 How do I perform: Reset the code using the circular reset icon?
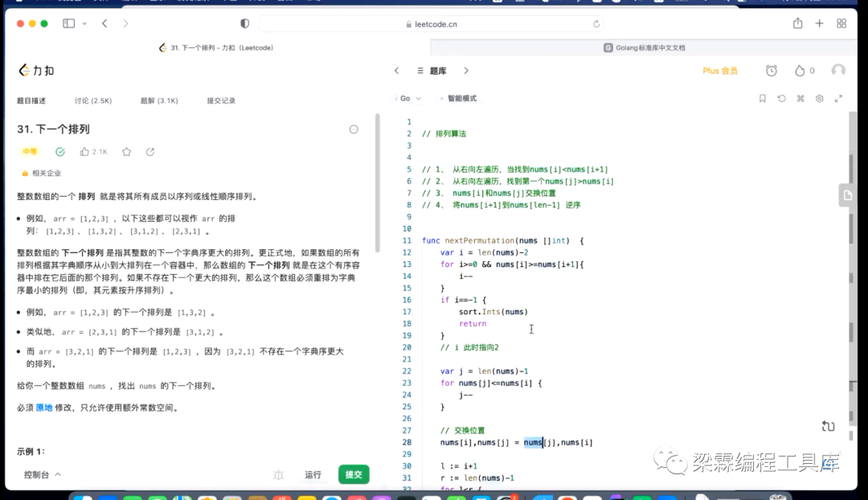780,98
